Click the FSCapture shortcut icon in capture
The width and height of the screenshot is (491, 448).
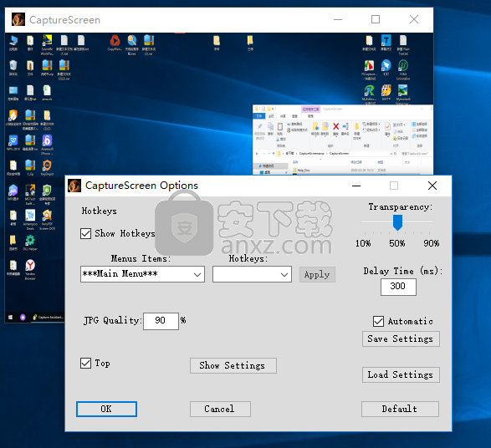(x=369, y=66)
